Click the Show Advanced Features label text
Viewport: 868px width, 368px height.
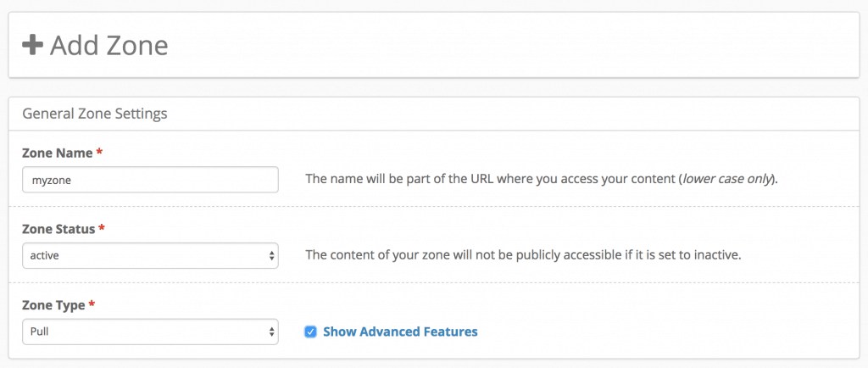tap(400, 332)
